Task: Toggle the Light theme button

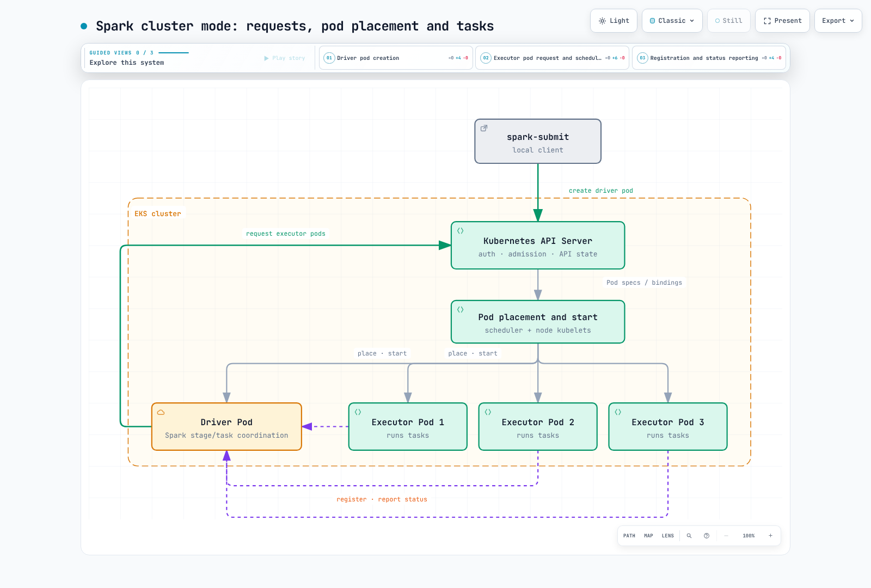Action: (x=614, y=21)
